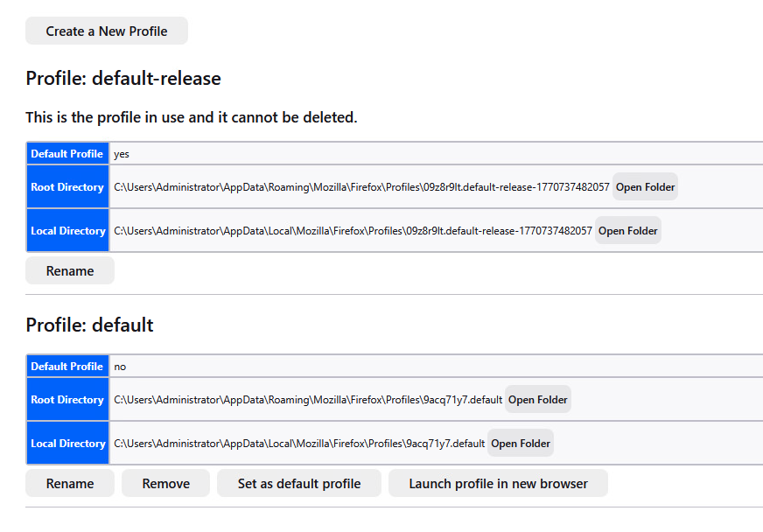Click the 'profile in use' notice text
763x532 pixels.
(192, 117)
